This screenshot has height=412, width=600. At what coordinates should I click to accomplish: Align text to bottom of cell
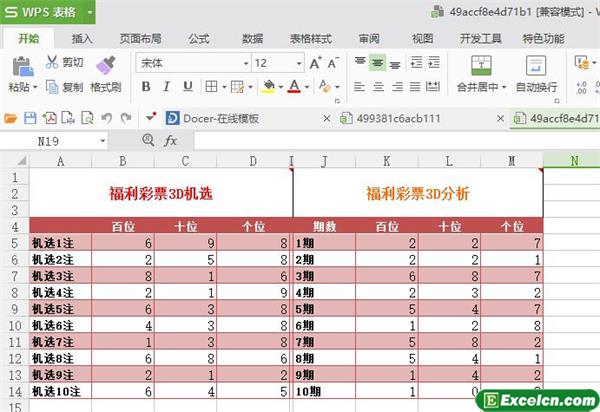point(395,64)
